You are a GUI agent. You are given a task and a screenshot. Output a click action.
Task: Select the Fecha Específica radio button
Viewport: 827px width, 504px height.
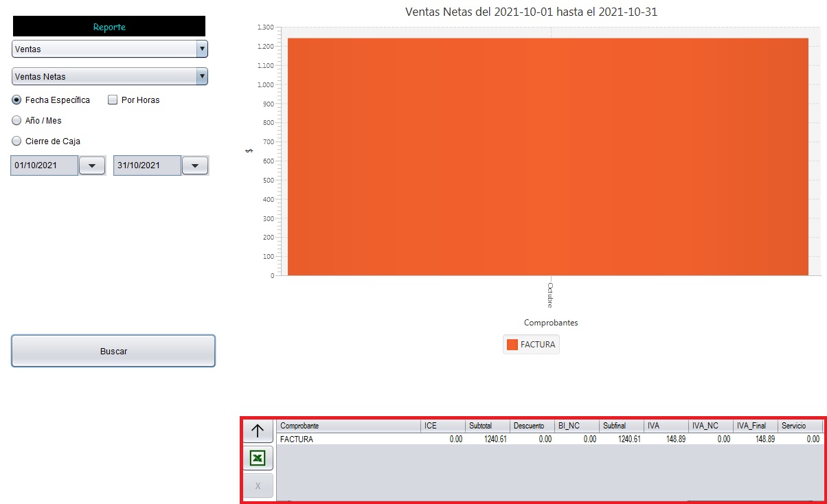(17, 100)
